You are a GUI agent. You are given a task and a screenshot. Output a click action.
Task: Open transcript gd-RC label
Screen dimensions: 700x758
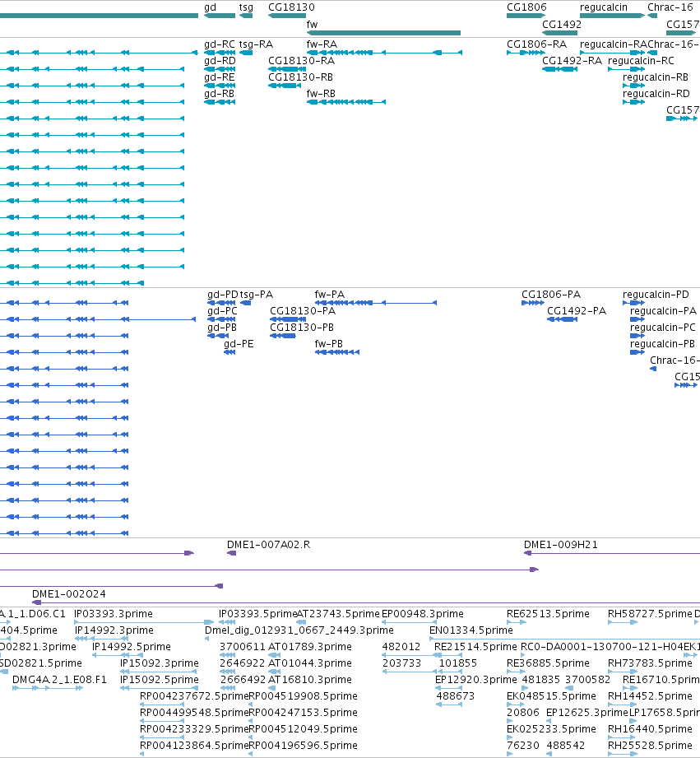[x=220, y=44]
